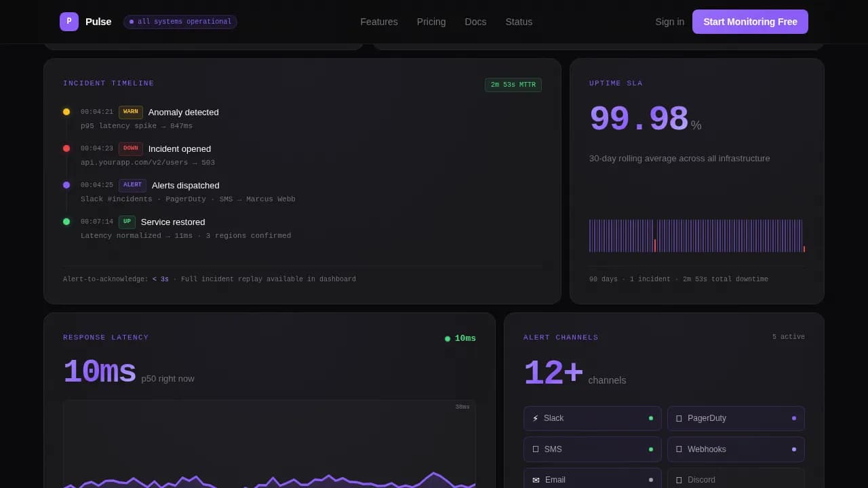Open the Docs menu item
This screenshot has width=868, height=488.
point(475,21)
